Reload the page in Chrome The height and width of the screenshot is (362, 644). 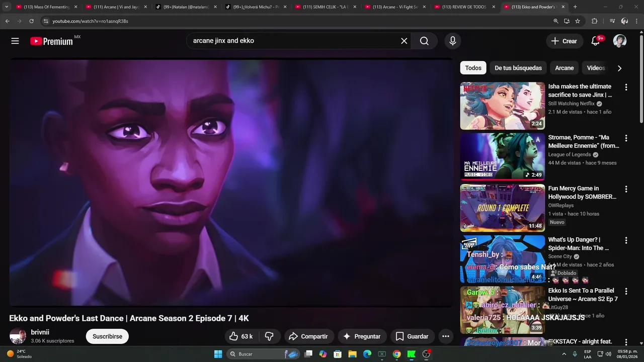pyautogui.click(x=31, y=21)
